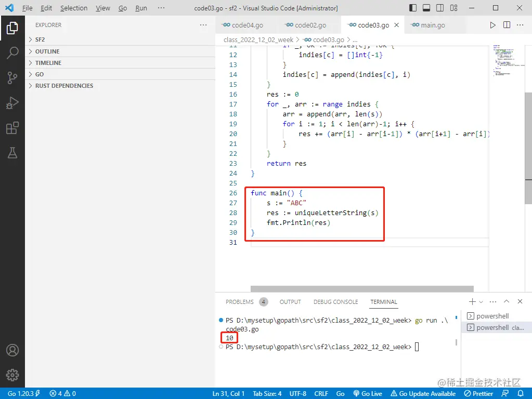Switch to the OUTPUT panel tab
Viewport: 532px width, 399px height.
[x=290, y=302]
